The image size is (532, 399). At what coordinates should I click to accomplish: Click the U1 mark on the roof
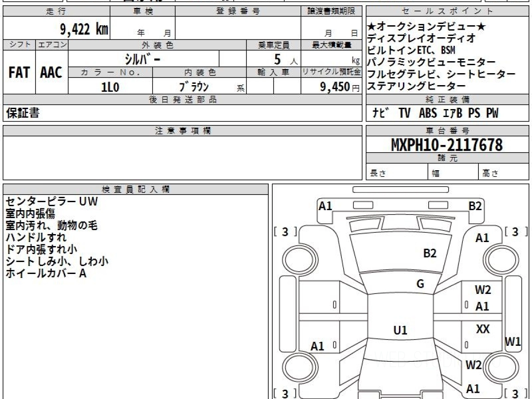[400, 330]
